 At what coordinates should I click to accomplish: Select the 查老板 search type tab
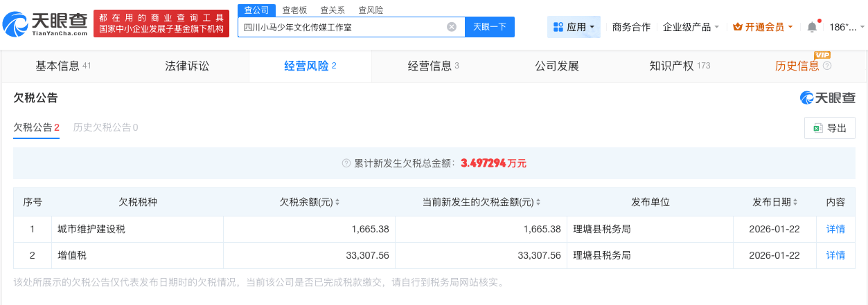click(294, 10)
